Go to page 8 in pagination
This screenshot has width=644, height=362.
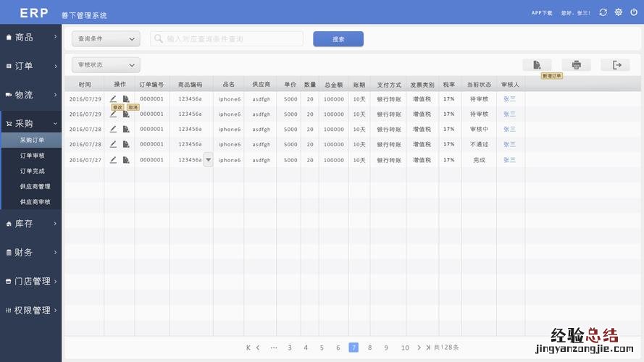point(369,348)
